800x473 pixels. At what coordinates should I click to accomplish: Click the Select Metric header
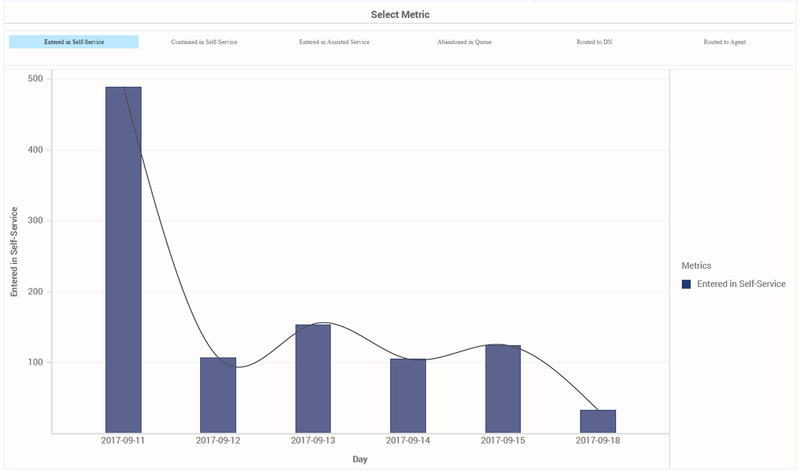400,15
